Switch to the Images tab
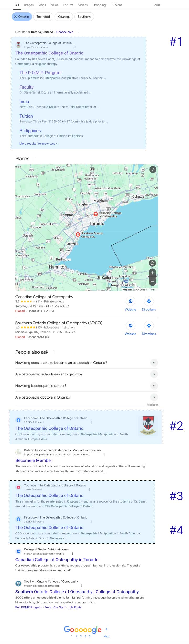Screen dimensions: 189x644 pos(29,5)
